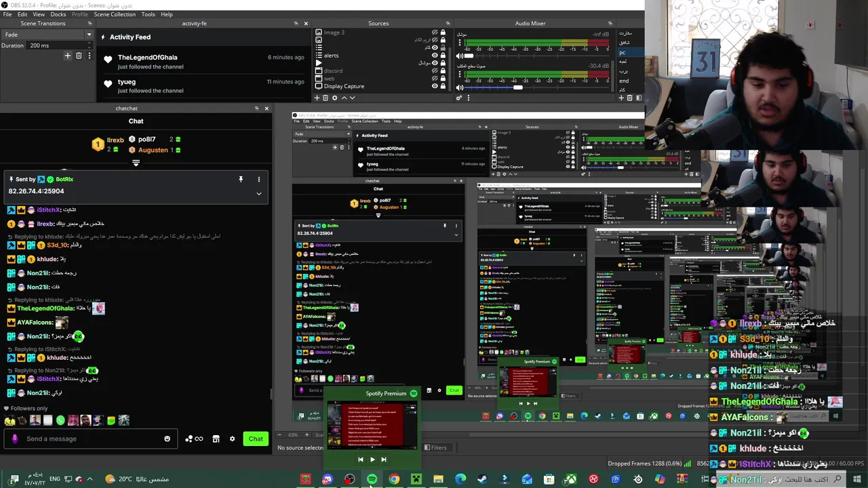Adjust Duration 200 ms spinner arrows
868x488 pixels.
(x=89, y=45)
